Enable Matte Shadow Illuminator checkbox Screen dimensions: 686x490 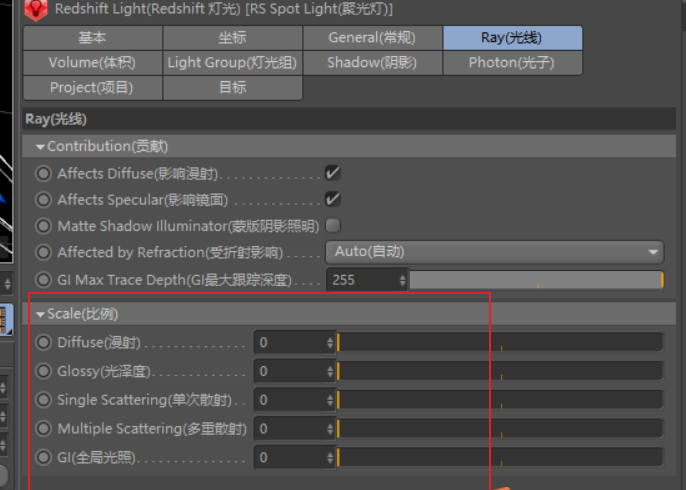pos(333,226)
